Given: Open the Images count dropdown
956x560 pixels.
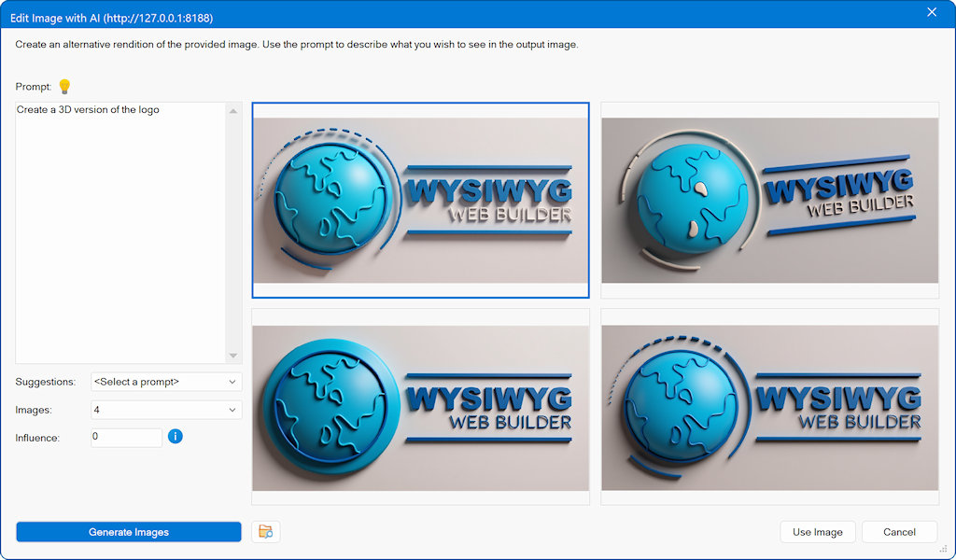Looking at the screenshot, I should pyautogui.click(x=166, y=410).
